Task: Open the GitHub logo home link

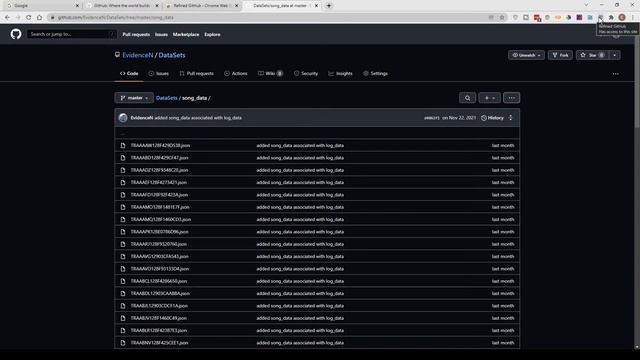Action: point(16,34)
